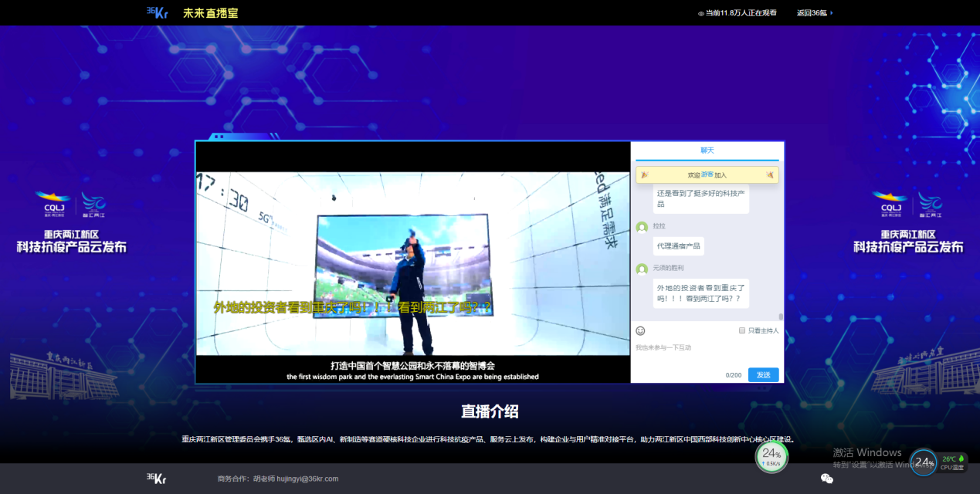Image resolution: width=980 pixels, height=494 pixels.
Task: Open the emoji picker smiley icon
Action: click(640, 330)
